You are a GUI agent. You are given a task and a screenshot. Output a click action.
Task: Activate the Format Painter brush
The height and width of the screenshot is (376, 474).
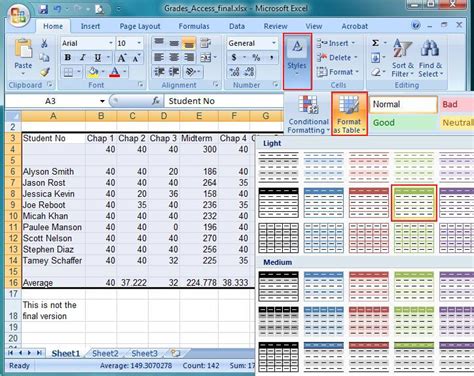(45, 72)
